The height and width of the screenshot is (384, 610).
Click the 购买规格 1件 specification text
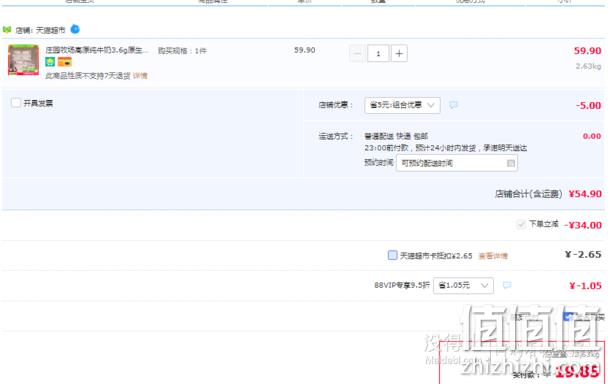coord(182,51)
